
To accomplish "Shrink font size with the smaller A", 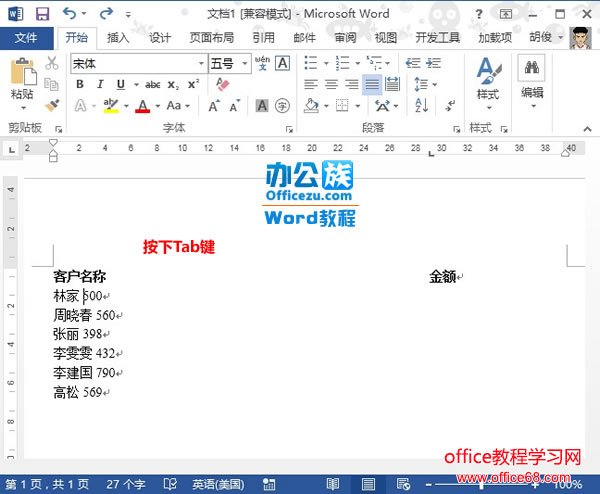I will (235, 106).
